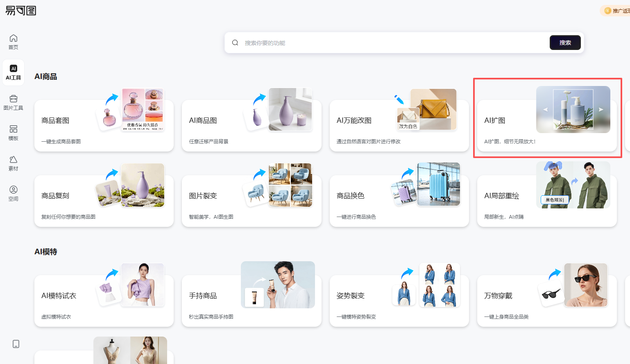This screenshot has height=364, width=630.
Task: Open the 姿势裂变 card
Action: click(399, 301)
